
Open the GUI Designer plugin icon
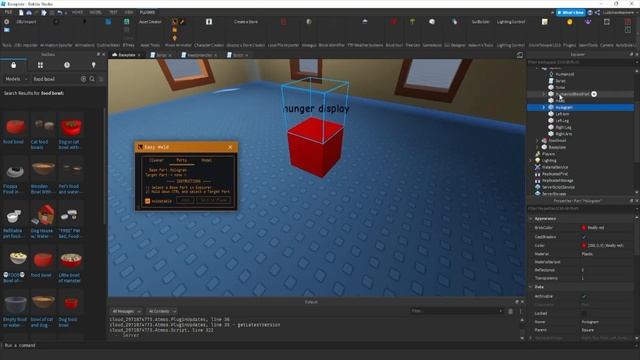(454, 22)
